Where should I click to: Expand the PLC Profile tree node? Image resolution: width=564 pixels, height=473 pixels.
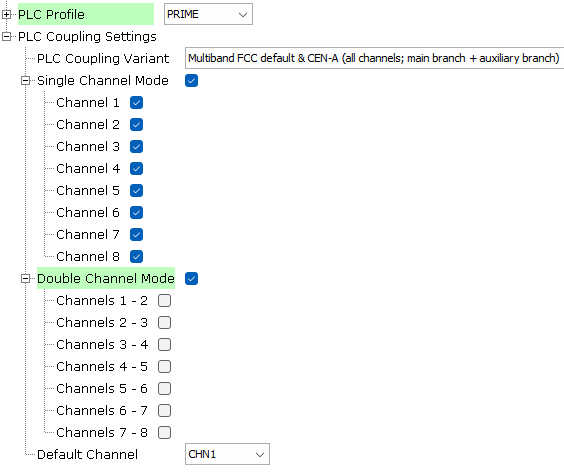pos(6,14)
